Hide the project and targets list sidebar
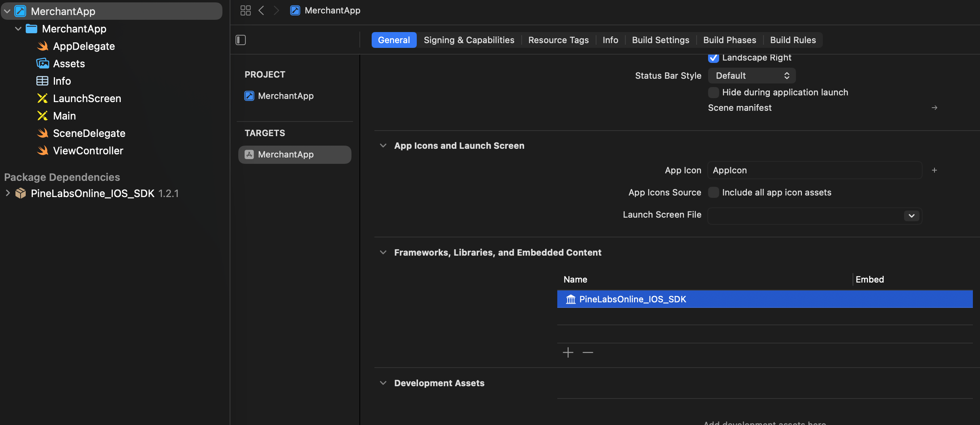 [241, 40]
